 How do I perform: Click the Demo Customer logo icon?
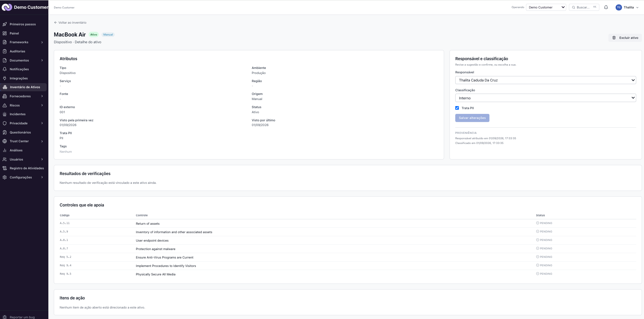[7, 7]
